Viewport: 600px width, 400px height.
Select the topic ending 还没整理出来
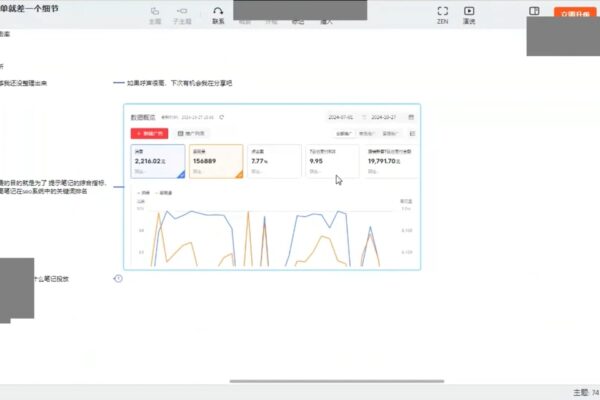23,83
